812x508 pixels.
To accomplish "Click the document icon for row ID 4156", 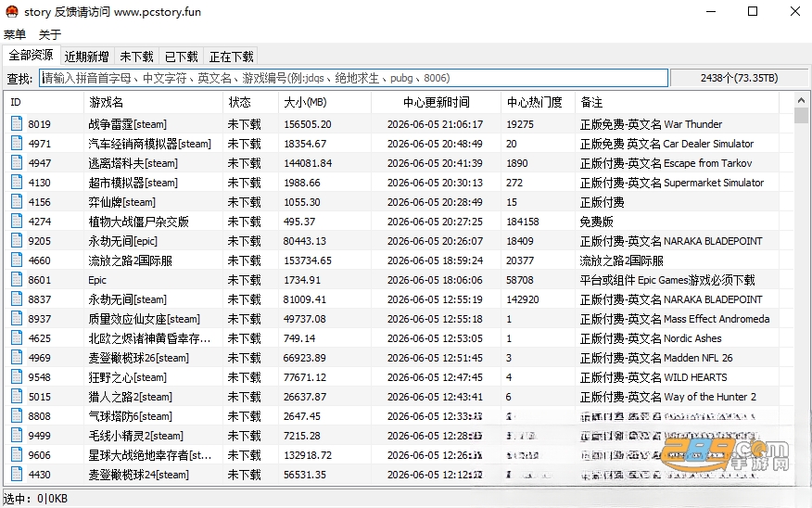I will (17, 202).
